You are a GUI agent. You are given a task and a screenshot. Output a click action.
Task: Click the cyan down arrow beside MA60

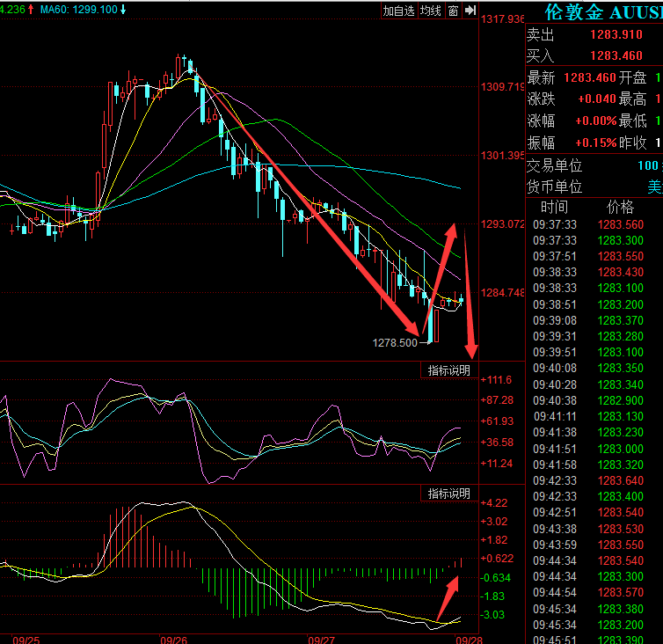(123, 9)
